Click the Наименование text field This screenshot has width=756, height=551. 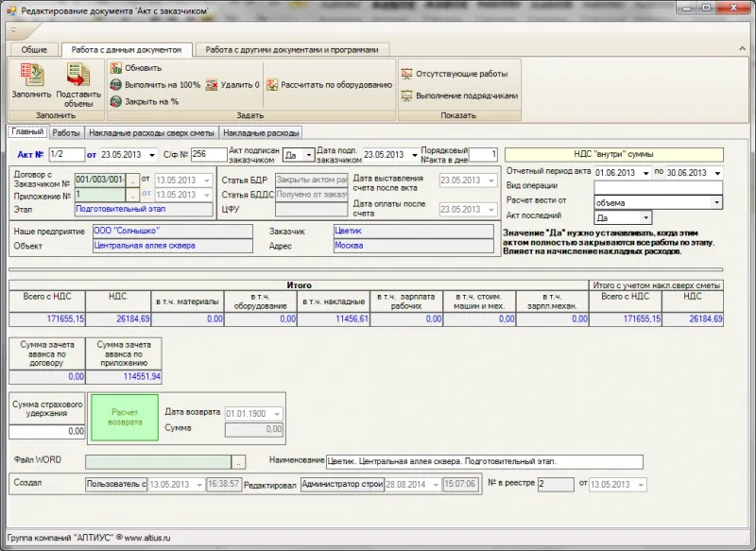click(483, 462)
